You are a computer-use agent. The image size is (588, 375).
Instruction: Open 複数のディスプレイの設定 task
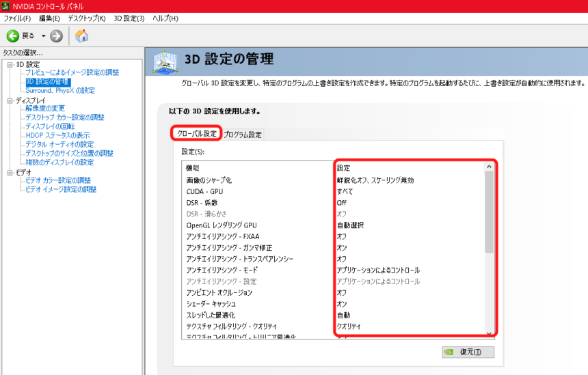click(x=59, y=162)
